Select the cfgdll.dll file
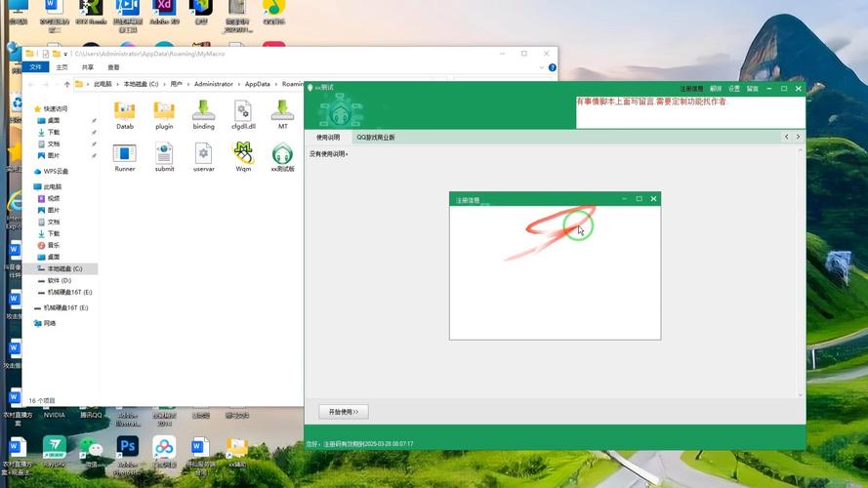The height and width of the screenshot is (488, 868). tap(243, 114)
